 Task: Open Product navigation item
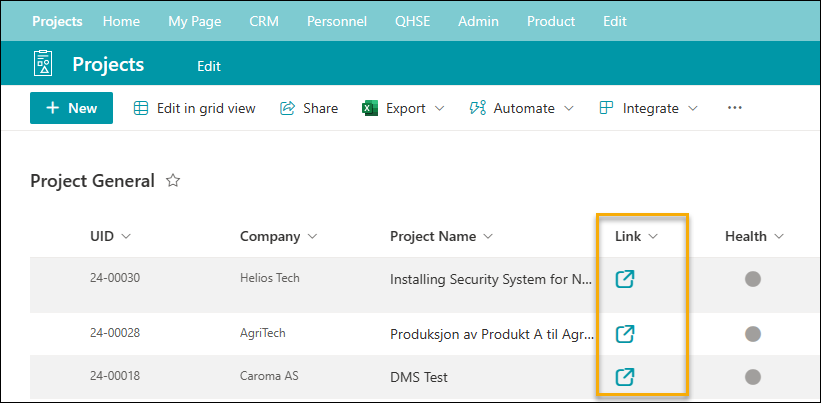tap(551, 21)
